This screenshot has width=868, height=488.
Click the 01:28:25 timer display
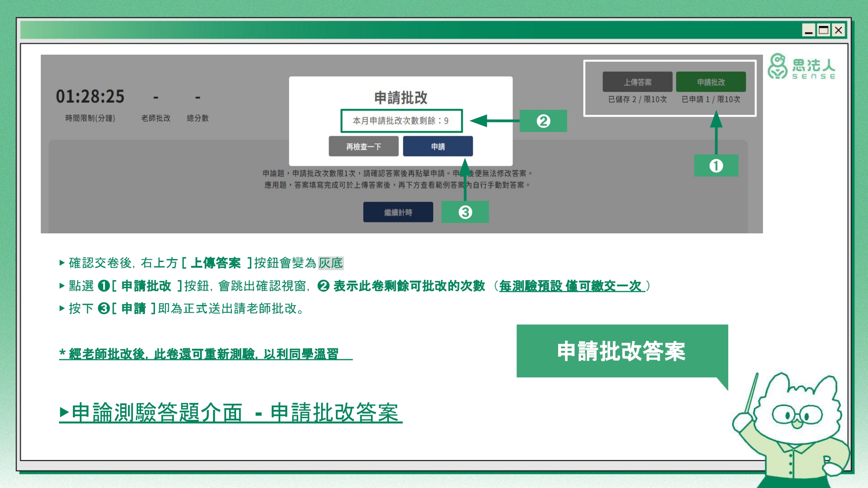point(90,96)
